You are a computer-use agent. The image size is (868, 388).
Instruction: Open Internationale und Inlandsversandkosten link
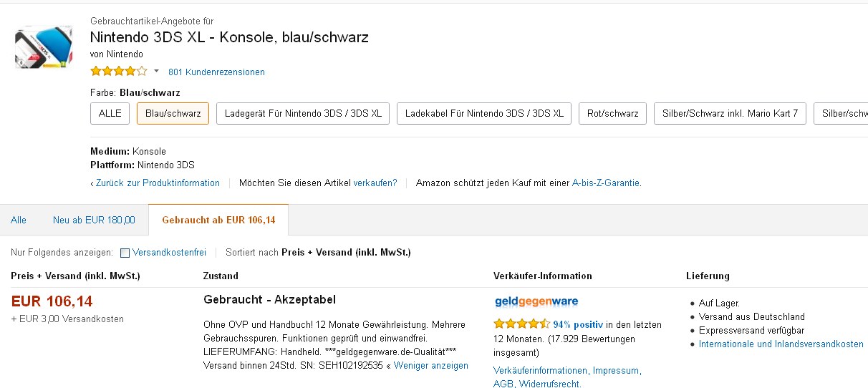tap(781, 344)
